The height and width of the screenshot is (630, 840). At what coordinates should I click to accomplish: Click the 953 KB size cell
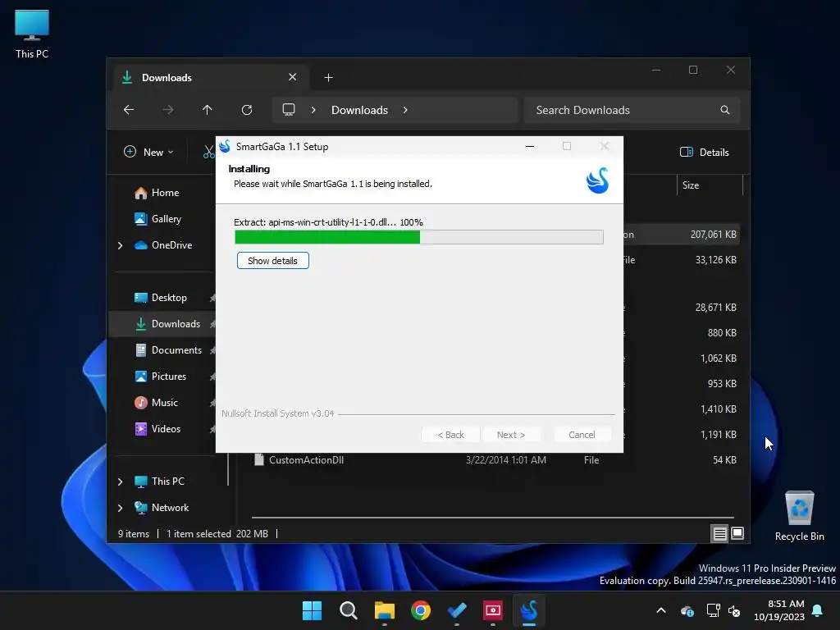tap(722, 384)
